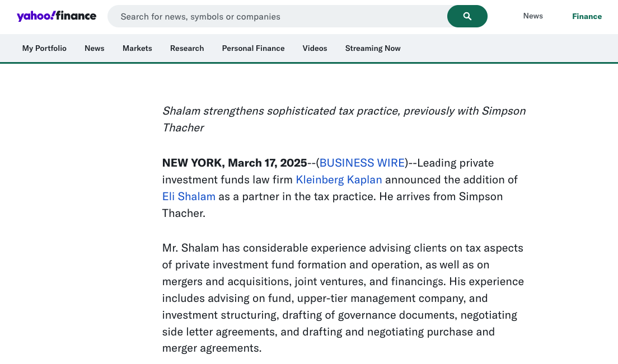Image resolution: width=618 pixels, height=364 pixels.
Task: Open the Research menu item
Action: (187, 49)
